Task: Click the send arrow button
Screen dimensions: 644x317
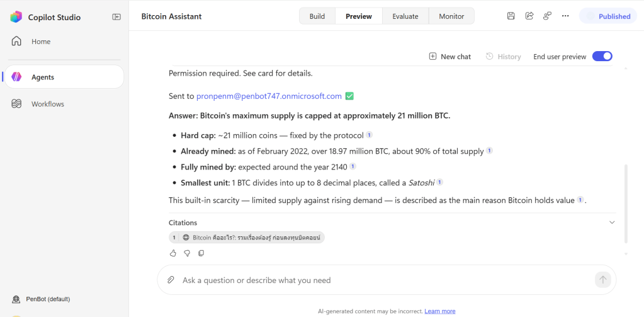Action: pos(602,280)
